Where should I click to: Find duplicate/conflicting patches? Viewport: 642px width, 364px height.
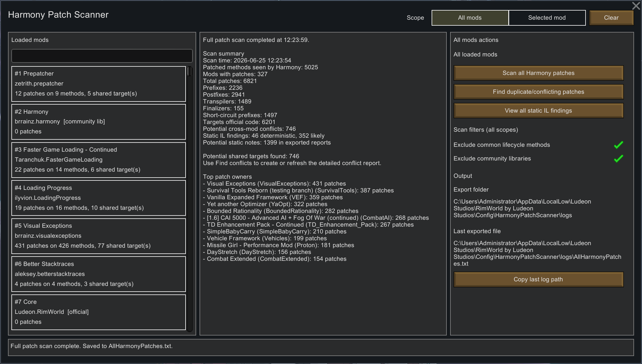click(x=538, y=92)
